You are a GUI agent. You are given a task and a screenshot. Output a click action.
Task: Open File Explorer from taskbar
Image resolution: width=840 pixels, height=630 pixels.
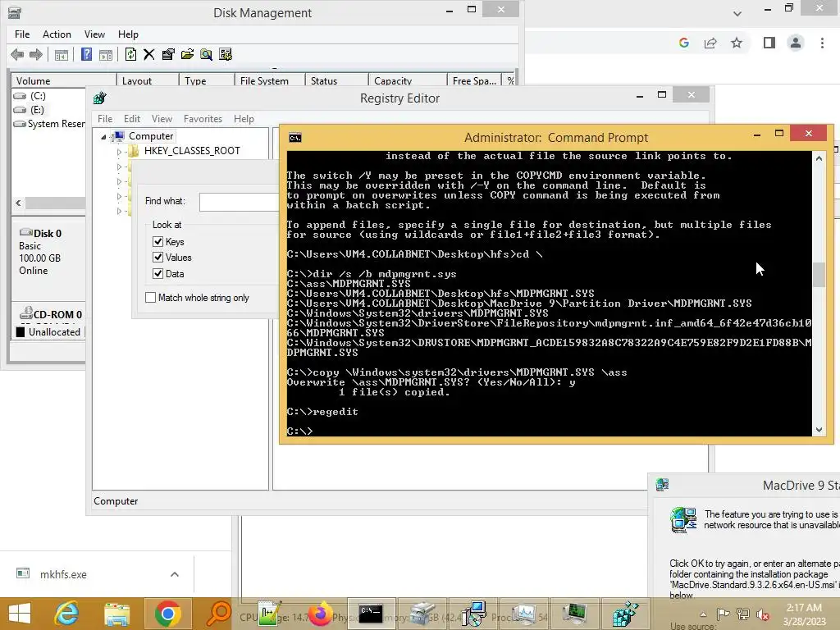pos(116,614)
